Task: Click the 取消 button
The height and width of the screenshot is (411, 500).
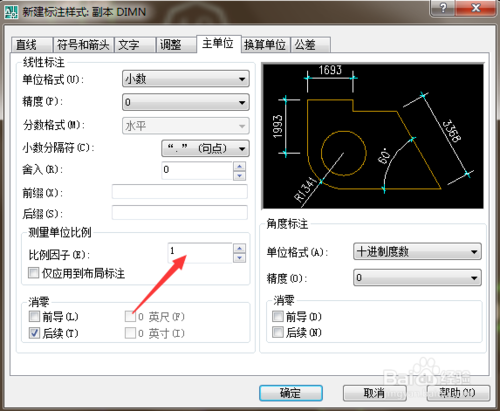Action: coord(375,393)
